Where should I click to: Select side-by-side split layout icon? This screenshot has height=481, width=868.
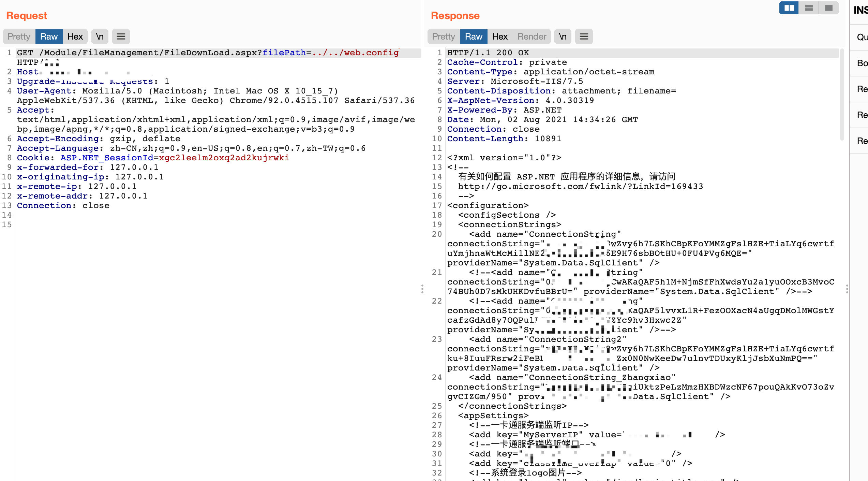click(789, 8)
